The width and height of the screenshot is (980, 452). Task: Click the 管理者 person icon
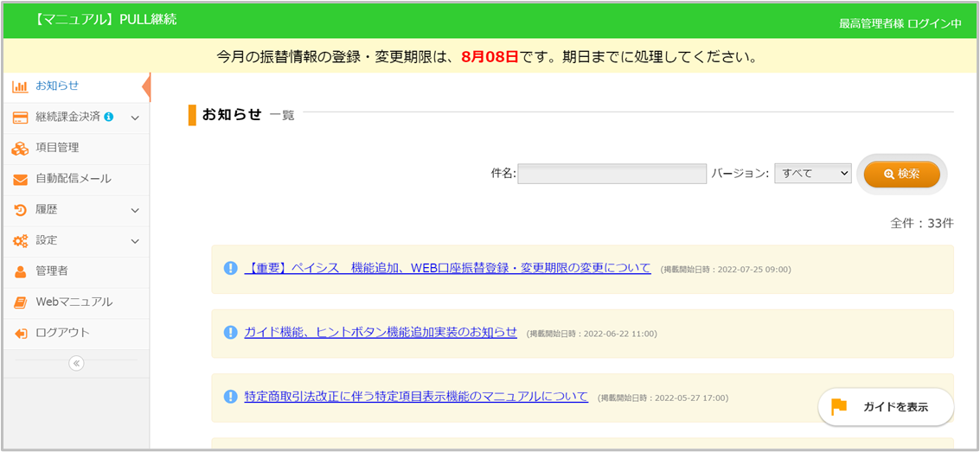(x=20, y=271)
